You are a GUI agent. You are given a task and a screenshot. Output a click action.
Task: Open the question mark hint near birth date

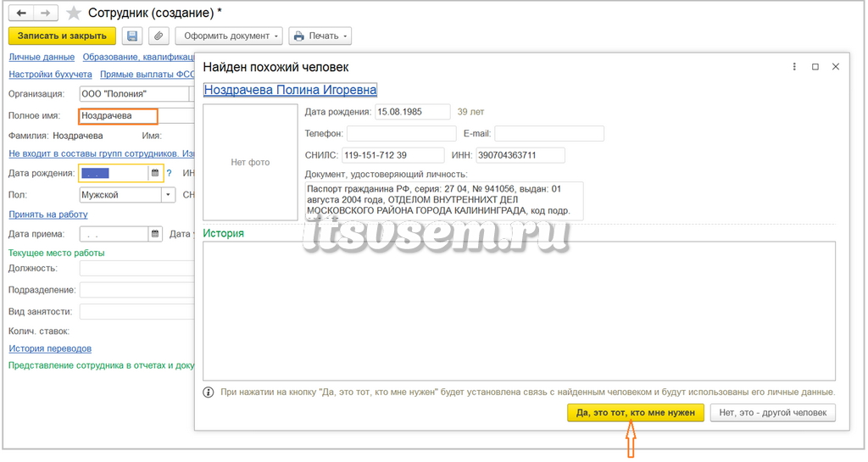coord(170,173)
